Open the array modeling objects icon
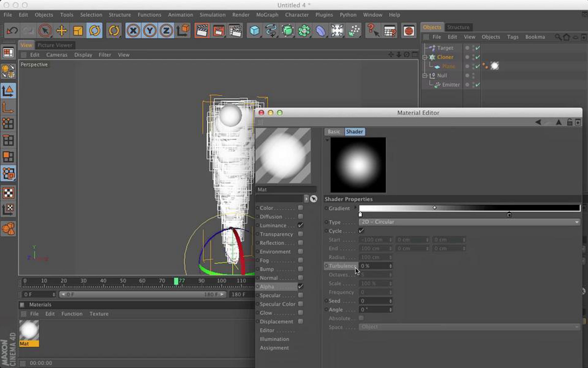The width and height of the screenshot is (588, 368). pyautogui.click(x=304, y=31)
